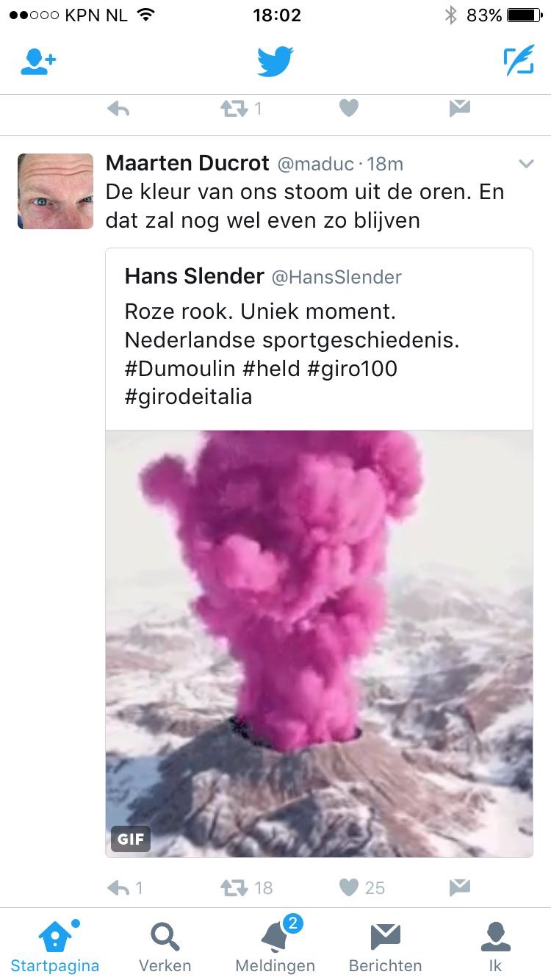Share previous tweet via message envelope

pos(460,109)
